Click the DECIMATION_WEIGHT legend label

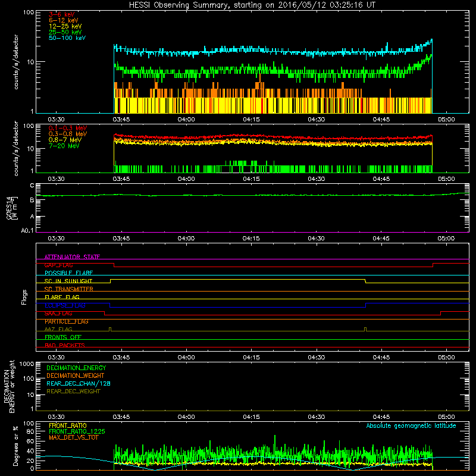pyautogui.click(x=76, y=375)
